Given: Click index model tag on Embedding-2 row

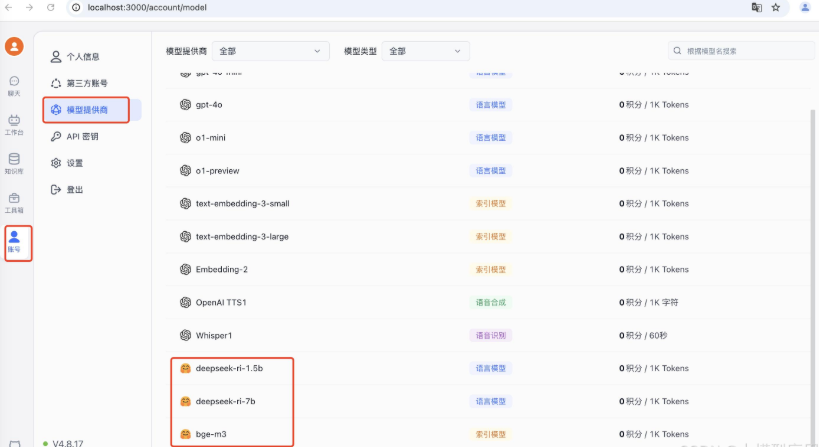Looking at the screenshot, I should tap(490, 269).
